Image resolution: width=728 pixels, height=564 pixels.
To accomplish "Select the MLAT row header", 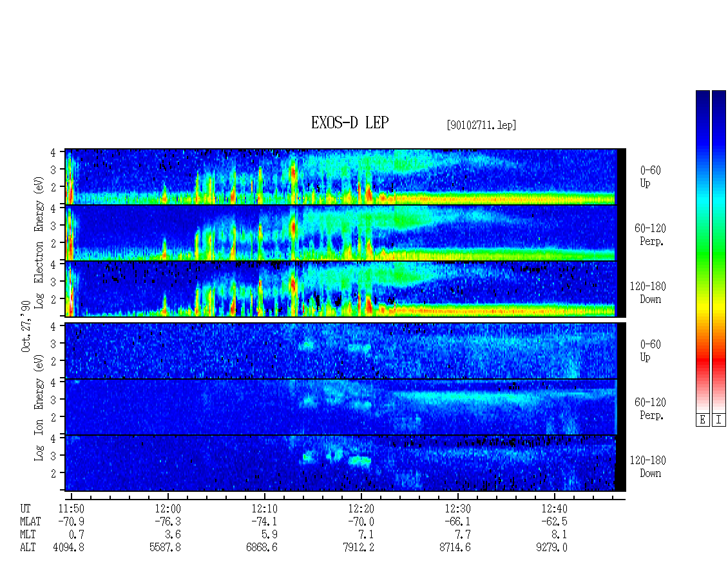I will tap(30, 521).
